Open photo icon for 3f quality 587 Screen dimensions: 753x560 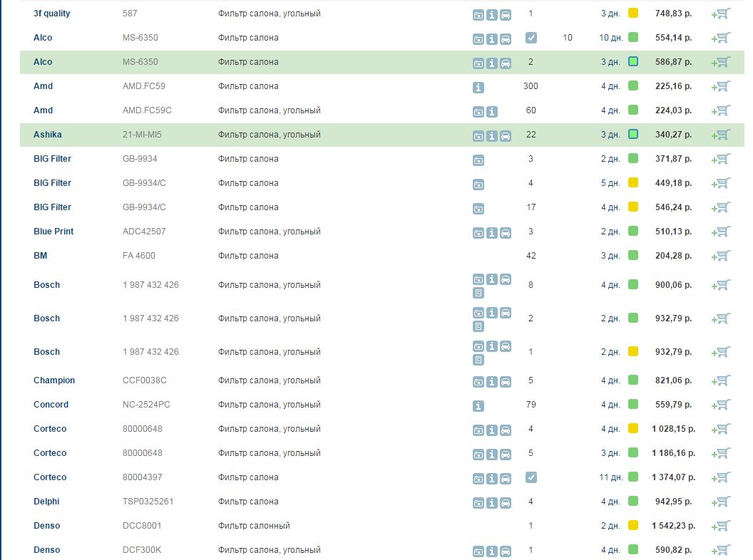click(478, 14)
